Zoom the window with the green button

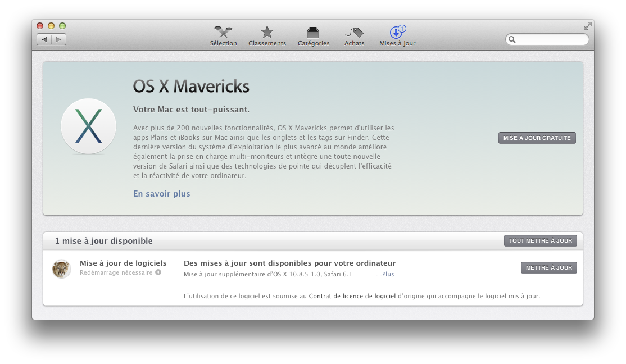tap(62, 26)
